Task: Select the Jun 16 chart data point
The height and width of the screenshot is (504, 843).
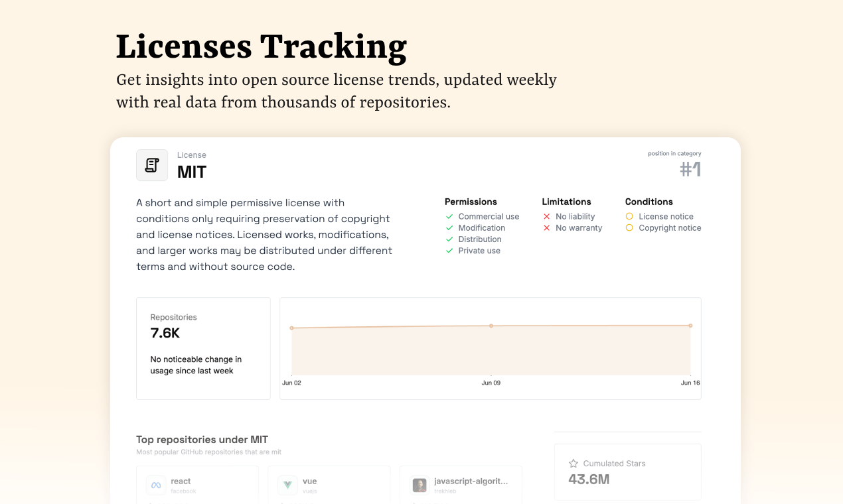Action: coord(690,326)
